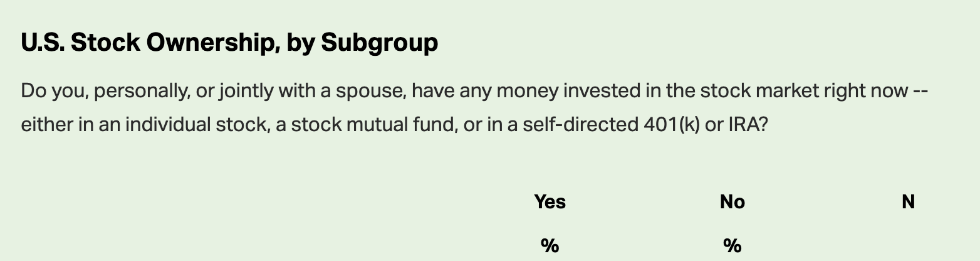This screenshot has height=261, width=980.
Task: Select the "Yes" column header
Action: (x=550, y=201)
